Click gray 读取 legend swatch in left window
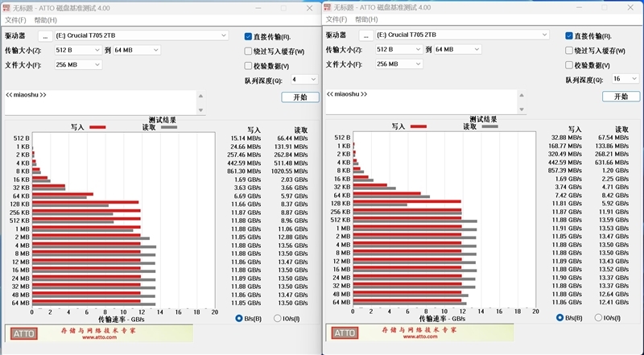The width and height of the screenshot is (644, 355). (169, 127)
